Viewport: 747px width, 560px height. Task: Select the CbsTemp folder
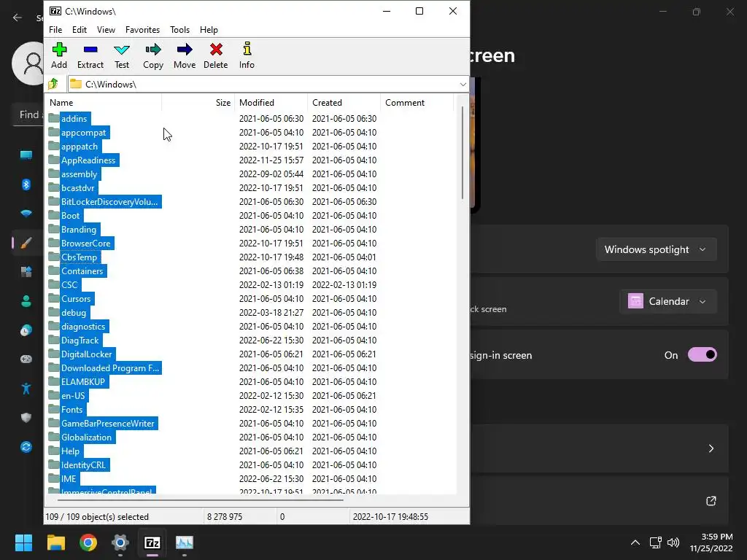(x=79, y=257)
